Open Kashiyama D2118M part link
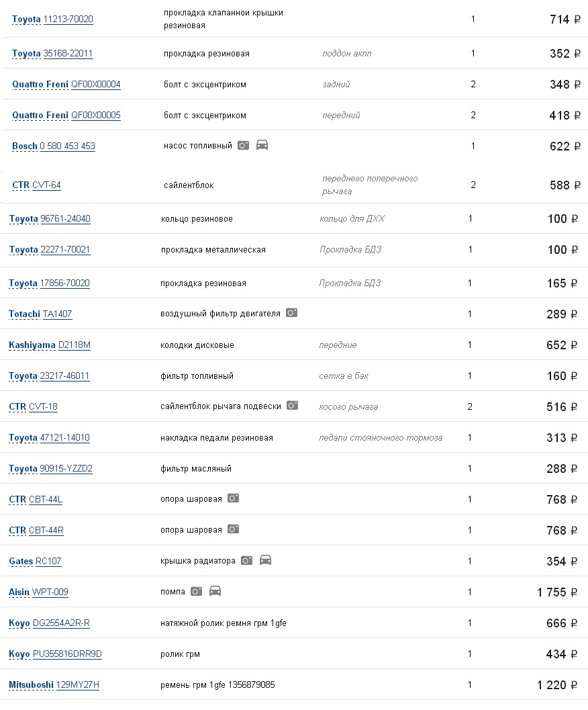 (x=74, y=345)
